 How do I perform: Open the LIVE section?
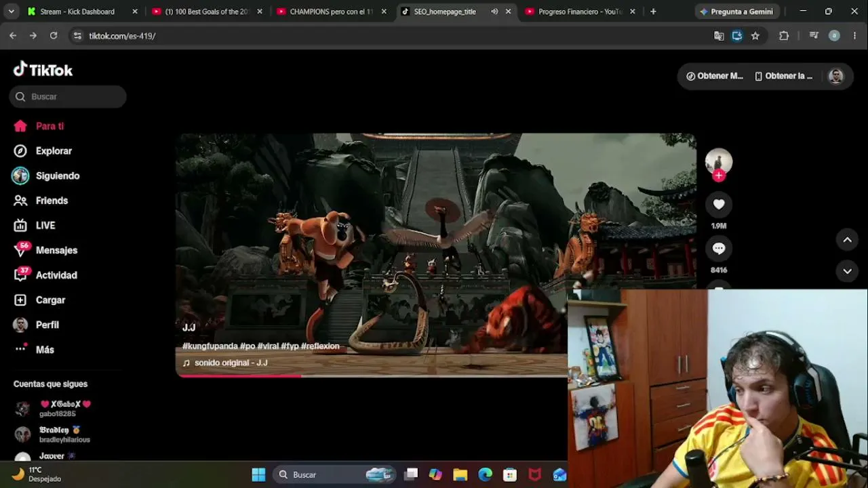(35, 226)
